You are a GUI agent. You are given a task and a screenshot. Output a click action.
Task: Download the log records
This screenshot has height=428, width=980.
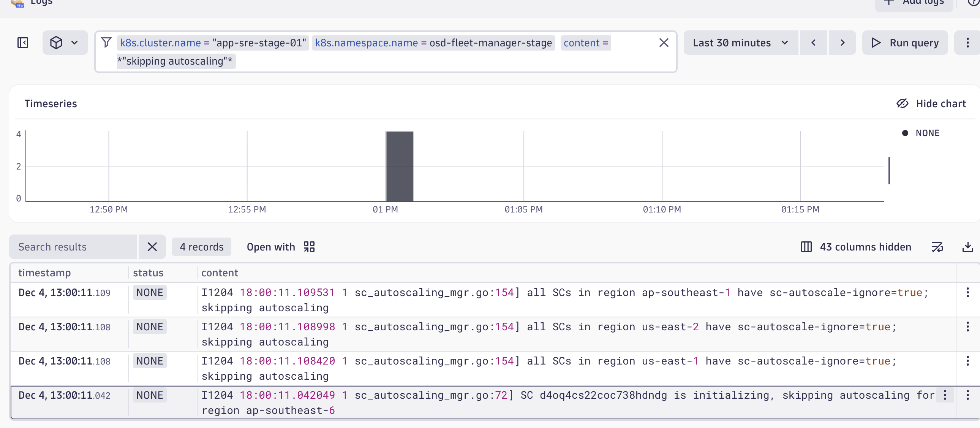click(967, 247)
